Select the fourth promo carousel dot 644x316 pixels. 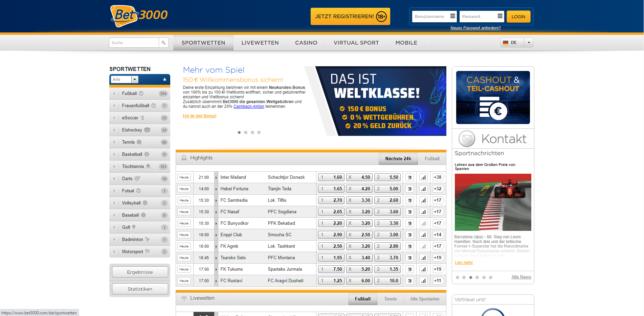(x=259, y=132)
